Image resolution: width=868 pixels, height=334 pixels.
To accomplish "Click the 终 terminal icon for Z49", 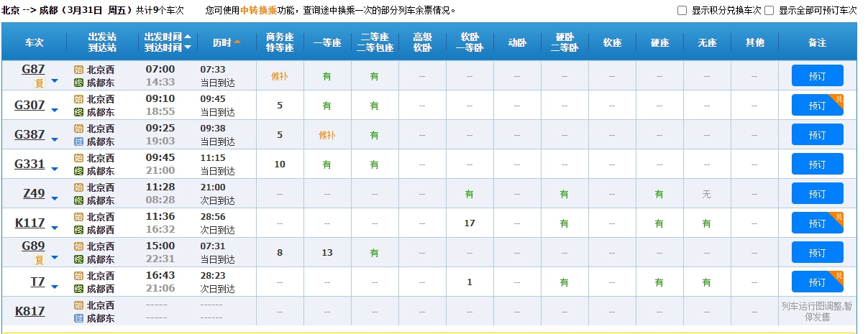I will [79, 200].
